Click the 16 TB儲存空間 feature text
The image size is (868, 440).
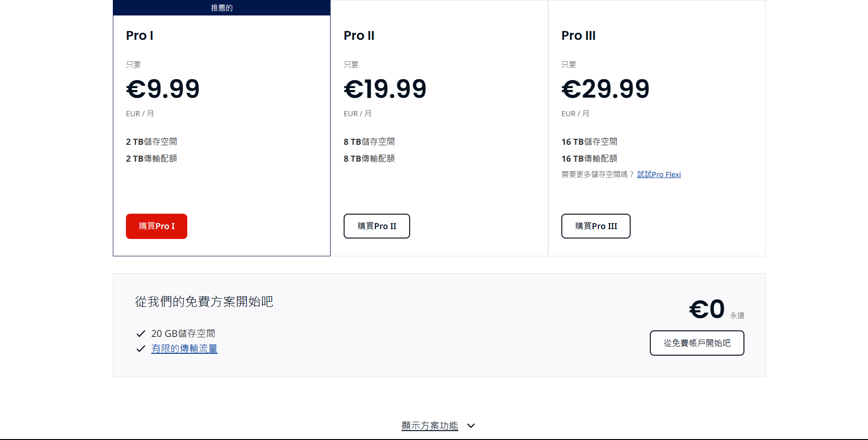(x=589, y=142)
